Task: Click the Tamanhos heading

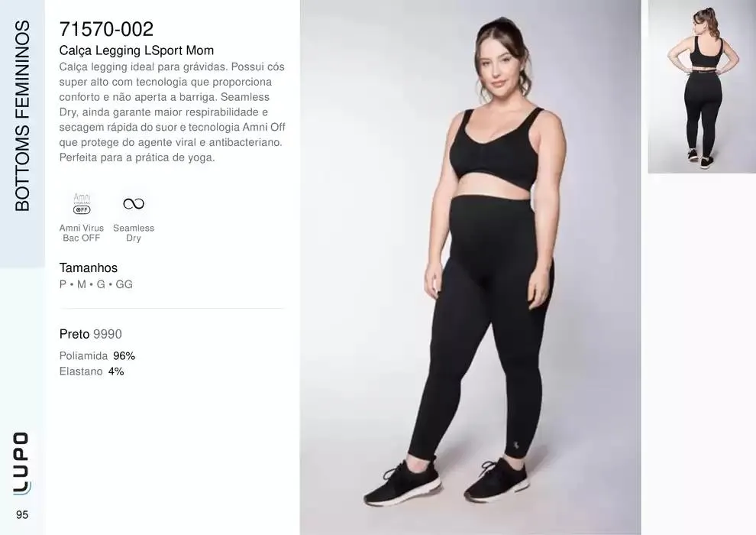Action: (x=89, y=267)
